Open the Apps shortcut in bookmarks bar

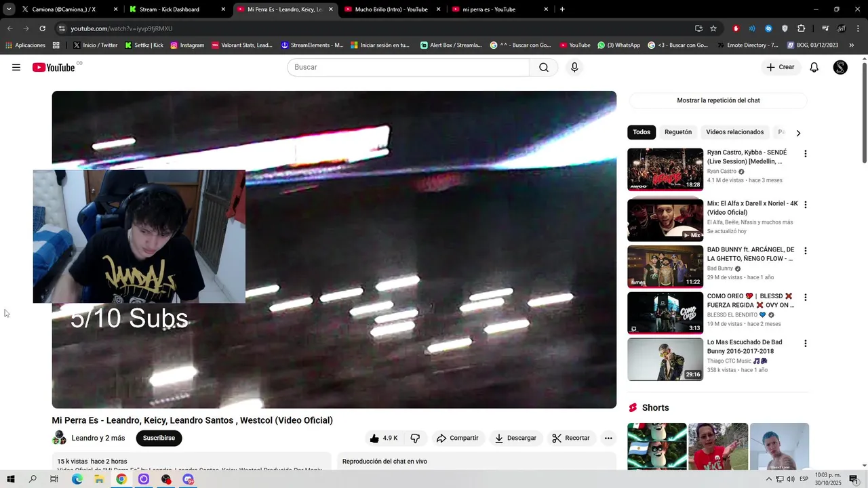point(56,45)
